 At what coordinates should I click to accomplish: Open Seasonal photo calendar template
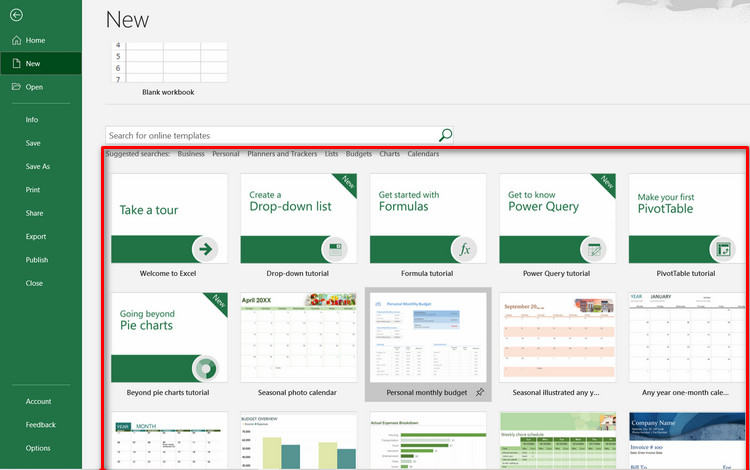298,338
